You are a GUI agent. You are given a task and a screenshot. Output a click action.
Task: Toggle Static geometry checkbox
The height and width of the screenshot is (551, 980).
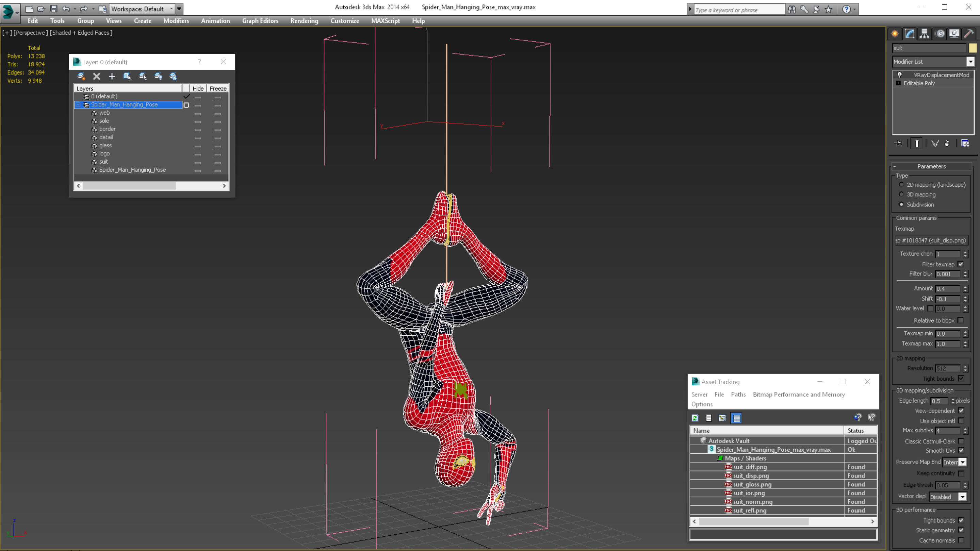961,530
